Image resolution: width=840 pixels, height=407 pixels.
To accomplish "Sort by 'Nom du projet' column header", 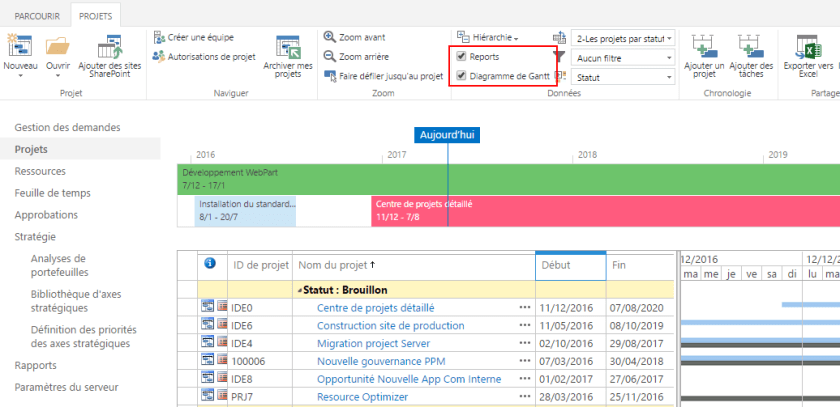I will point(414,265).
